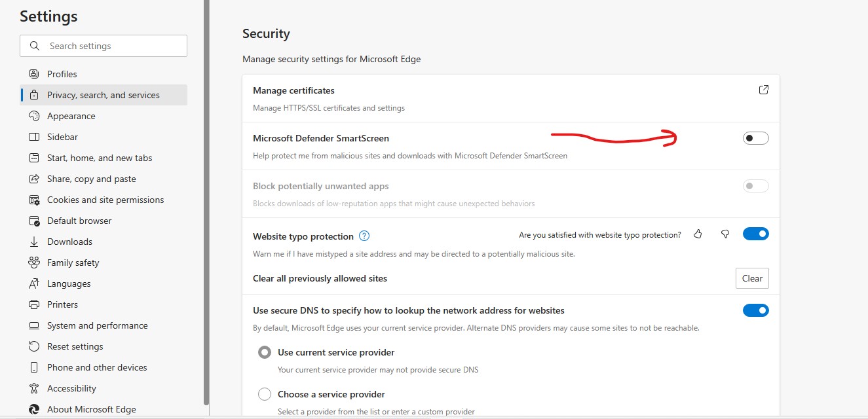The height and width of the screenshot is (419, 868).
Task: Open Manage certificates via the external link icon
Action: [763, 90]
